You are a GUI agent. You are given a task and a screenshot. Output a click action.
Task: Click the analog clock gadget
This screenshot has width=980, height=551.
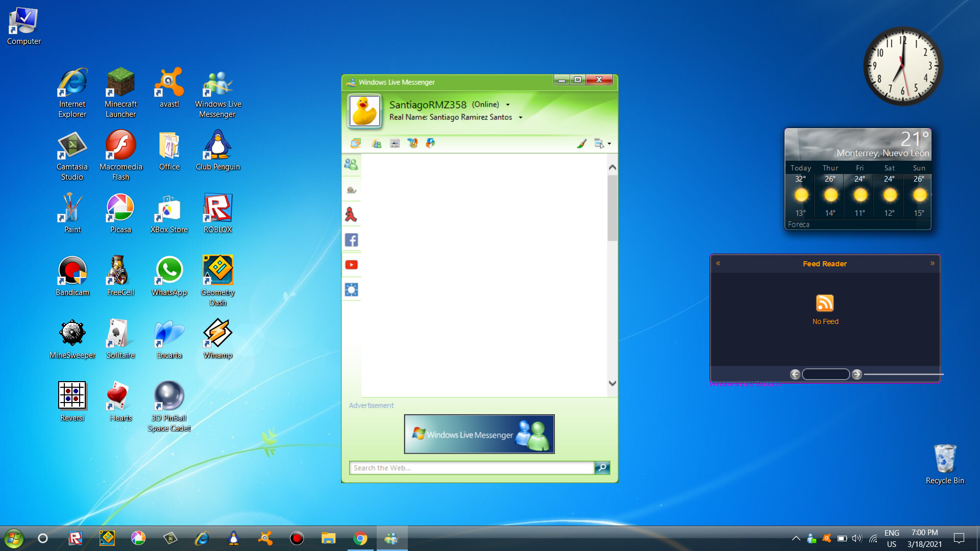coord(902,66)
